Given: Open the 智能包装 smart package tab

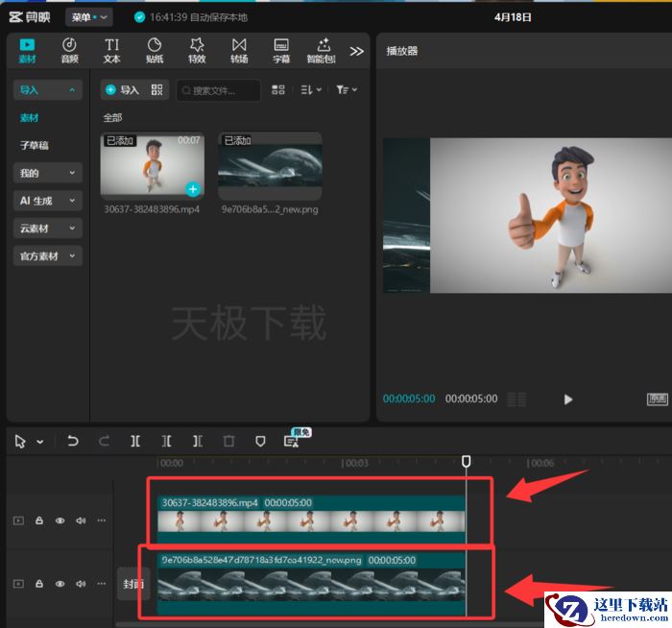Looking at the screenshot, I should pos(322,51).
